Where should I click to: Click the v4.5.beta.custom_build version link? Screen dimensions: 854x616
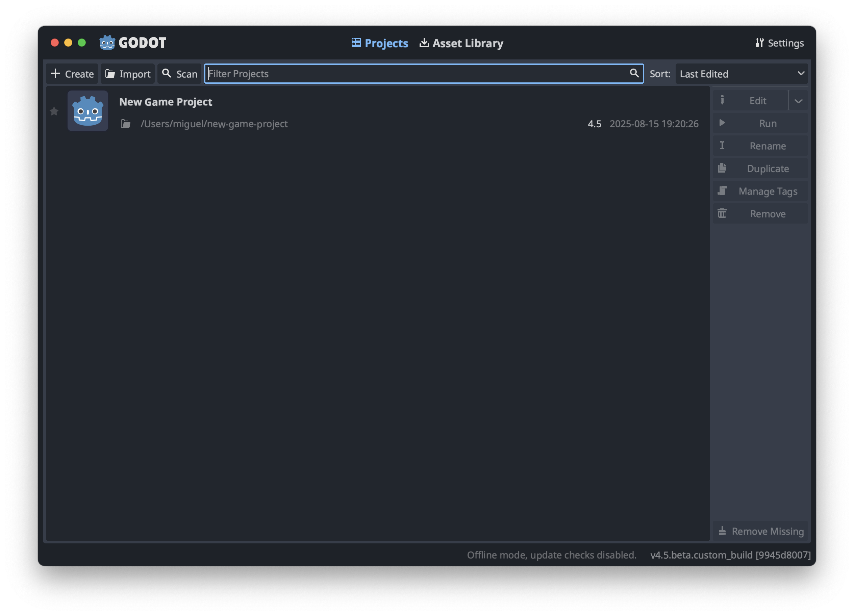730,555
